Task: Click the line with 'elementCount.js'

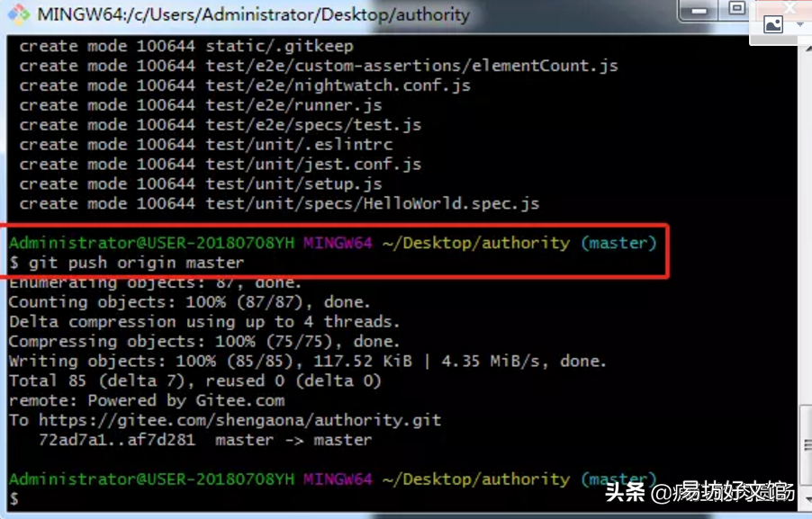Action: (319, 66)
